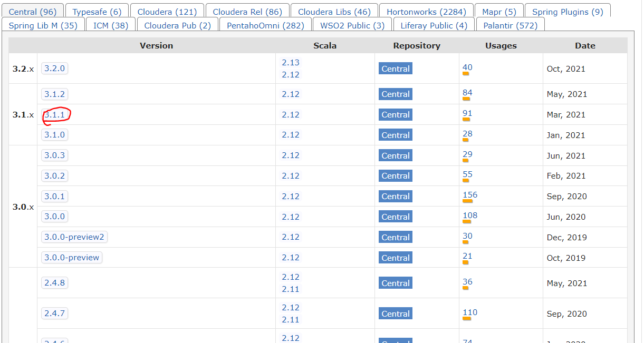Open the 21 usages link
Image resolution: width=644 pixels, height=343 pixels.
coord(467,256)
